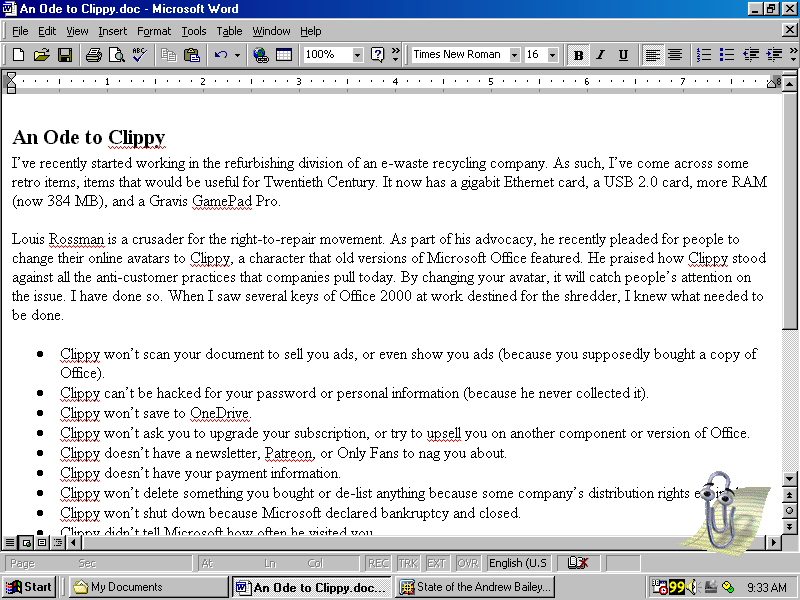Click the horizontal scrollbar right arrow
The height and width of the screenshot is (600, 800).
[x=774, y=542]
